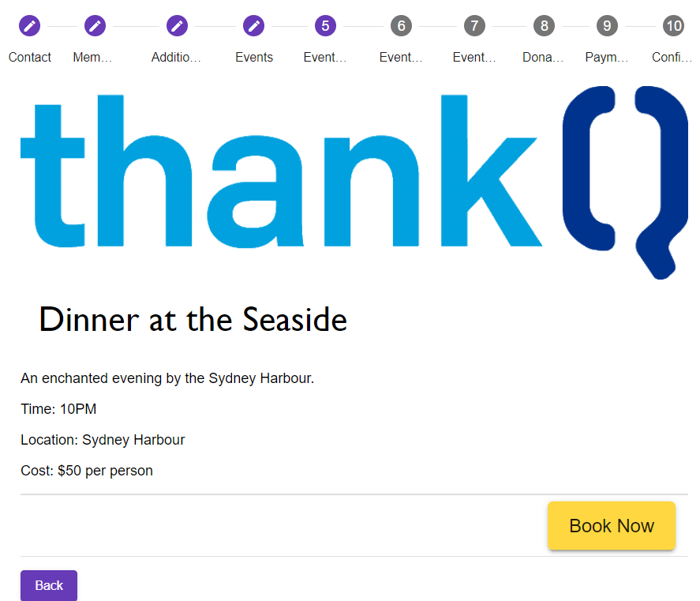Select the Additio… step label
The height and width of the screenshot is (601, 700).
[177, 57]
